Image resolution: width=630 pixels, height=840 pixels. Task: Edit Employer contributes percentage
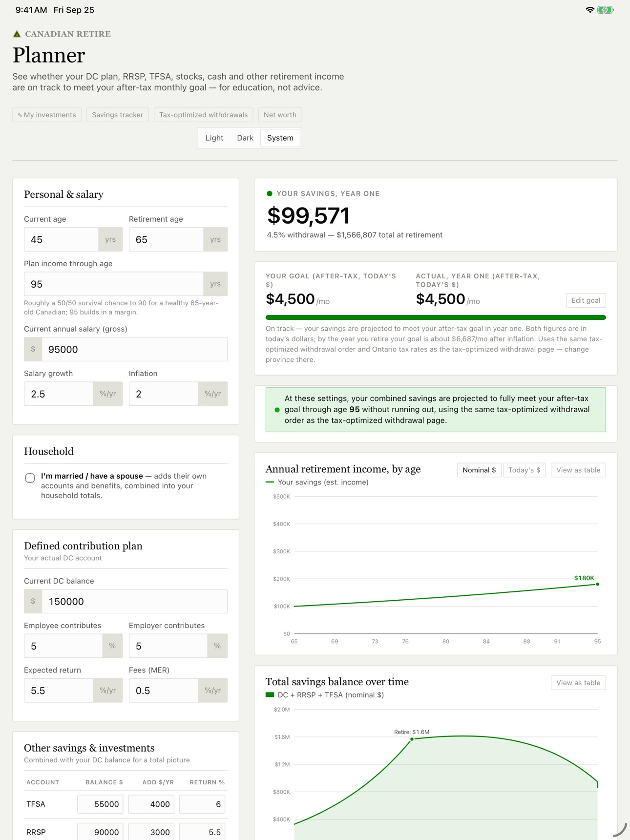click(168, 646)
